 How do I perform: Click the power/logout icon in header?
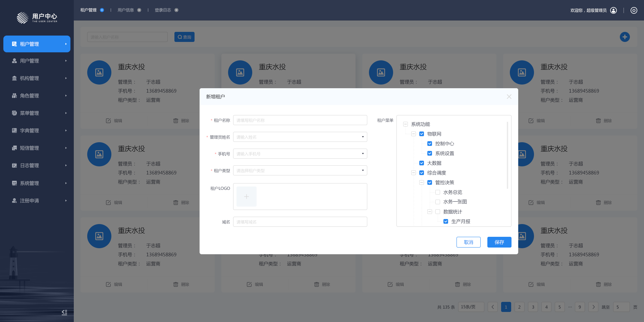634,10
